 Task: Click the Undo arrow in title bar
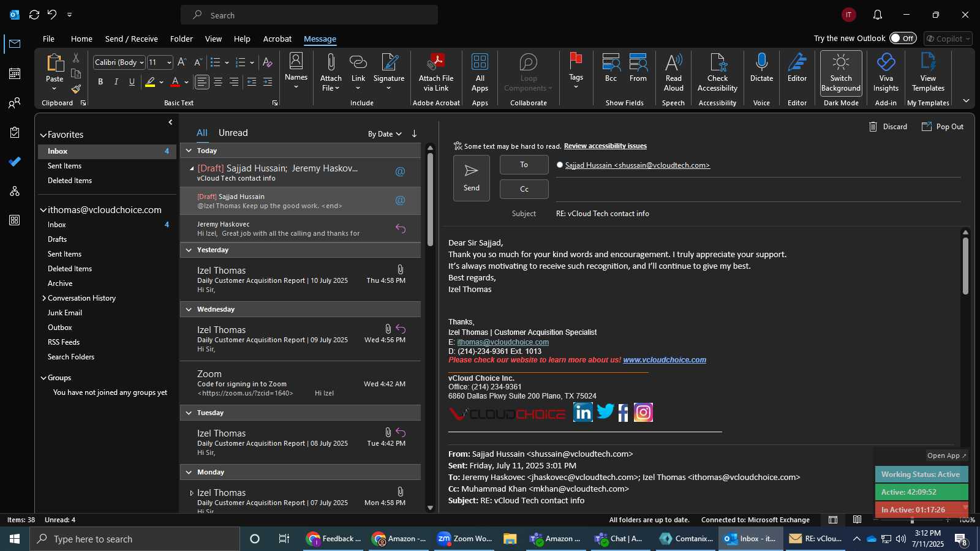click(52, 14)
